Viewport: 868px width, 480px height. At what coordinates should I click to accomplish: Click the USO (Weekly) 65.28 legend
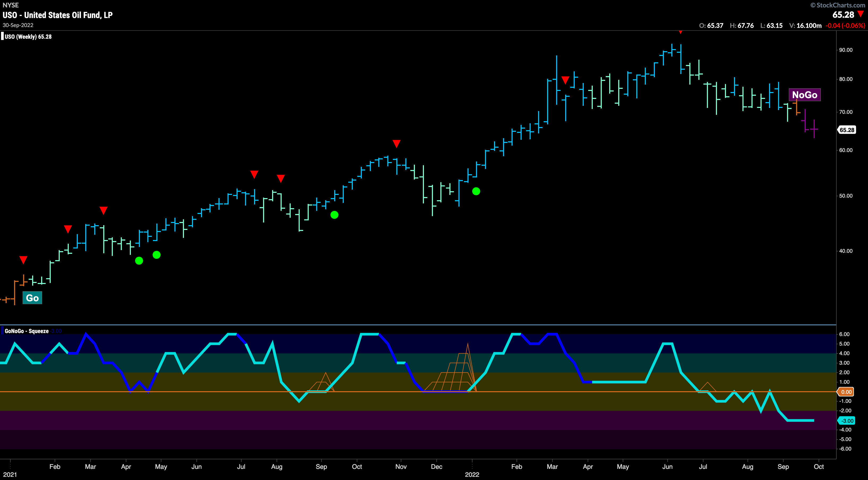28,37
